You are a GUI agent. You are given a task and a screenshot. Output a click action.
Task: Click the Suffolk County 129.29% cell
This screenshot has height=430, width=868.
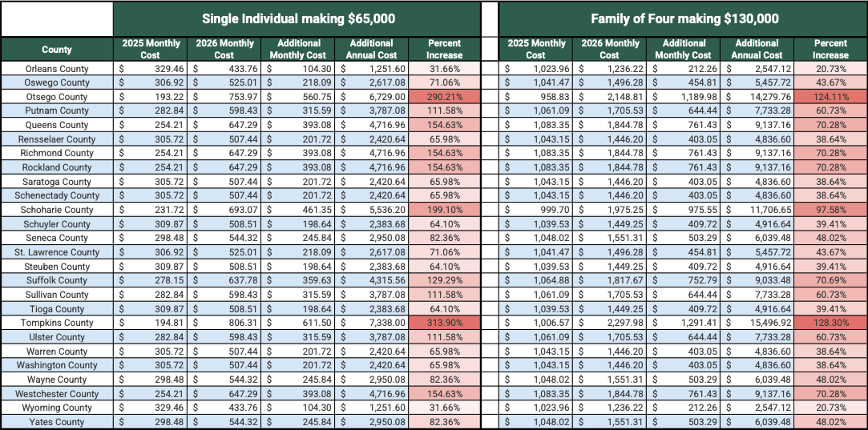click(445, 280)
